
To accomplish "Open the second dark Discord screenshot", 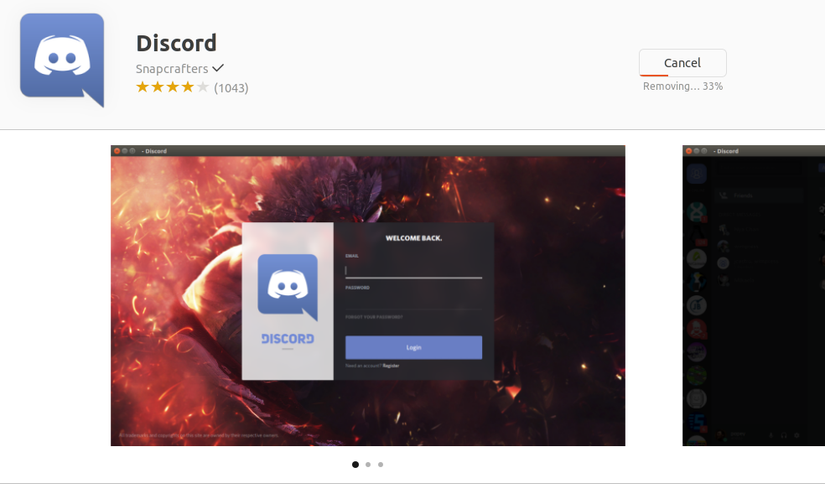I will (753, 296).
